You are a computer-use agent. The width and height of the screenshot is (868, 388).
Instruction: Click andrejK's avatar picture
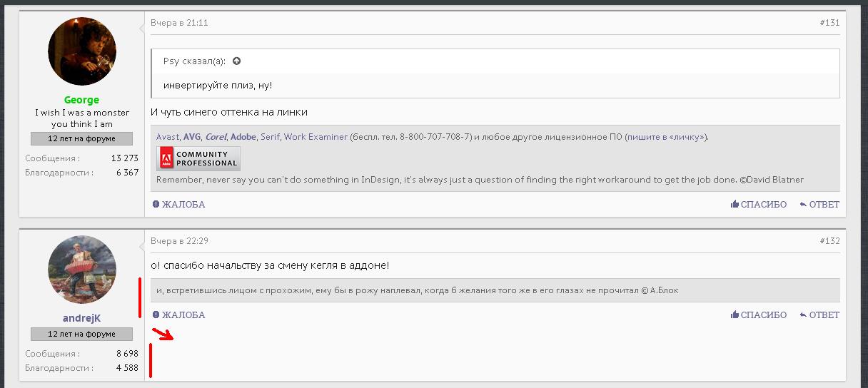(x=81, y=270)
